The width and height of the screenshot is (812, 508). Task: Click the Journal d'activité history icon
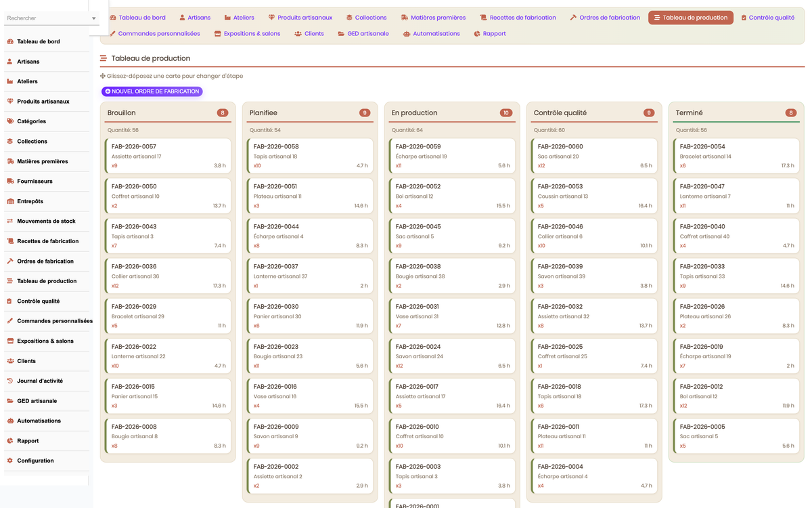coord(10,381)
